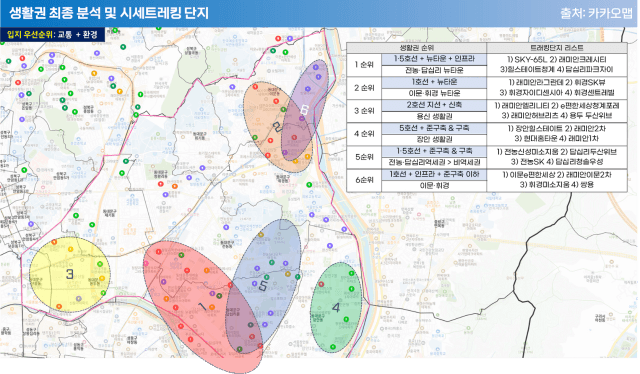This screenshot has height=374, width=640.
Task: Select the number 6 in purple zone
Action: [x=304, y=109]
